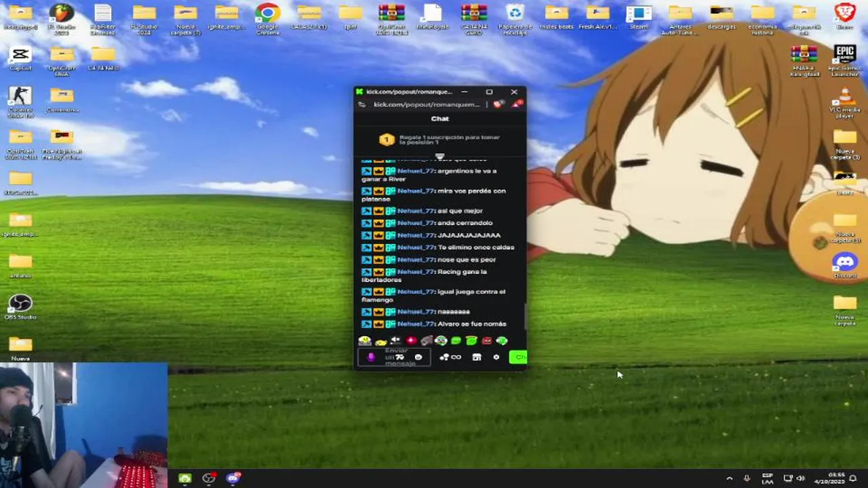868x488 pixels.
Task: Click username in 'Racing gana la libertadores' message
Action: [415, 272]
